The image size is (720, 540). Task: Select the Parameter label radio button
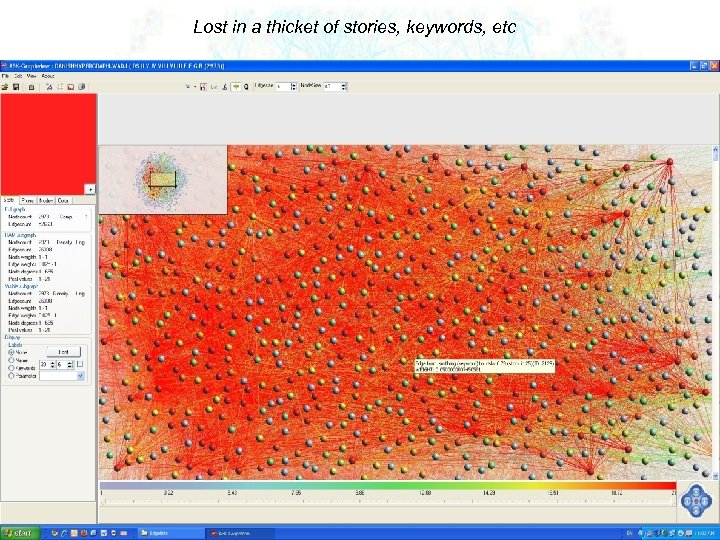[x=11, y=376]
